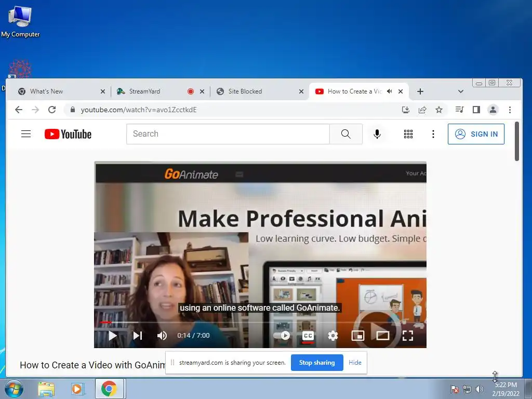This screenshot has width=532, height=399.
Task: Open Chrome's three-dot menu
Action: [510, 110]
